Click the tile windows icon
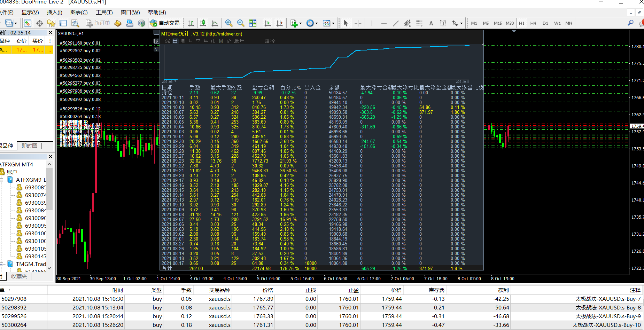644x330 pixels. pyautogui.click(x=253, y=23)
